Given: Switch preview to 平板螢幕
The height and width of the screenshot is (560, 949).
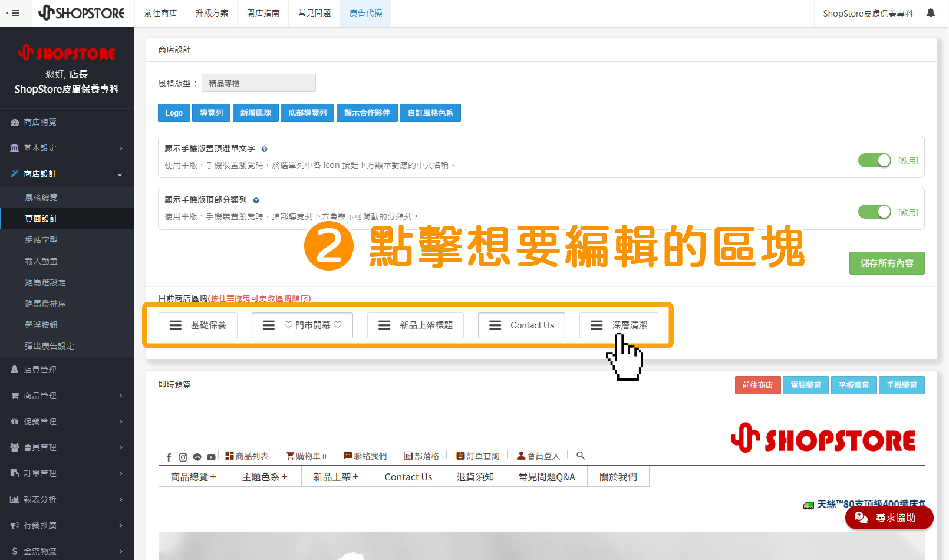Looking at the screenshot, I should (854, 385).
